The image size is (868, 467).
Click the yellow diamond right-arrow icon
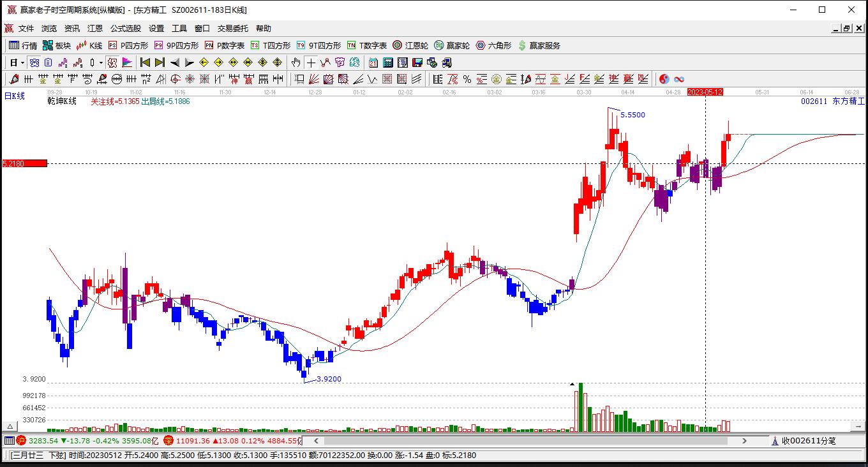(218, 63)
